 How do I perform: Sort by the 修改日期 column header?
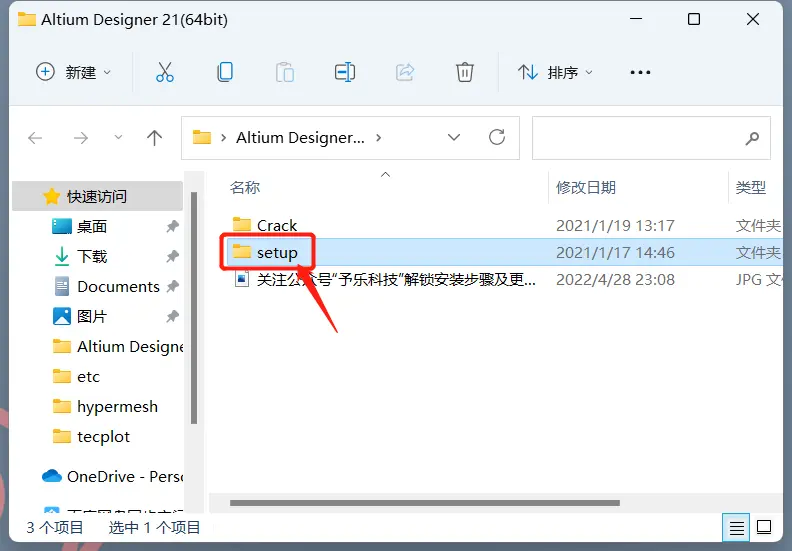[586, 187]
